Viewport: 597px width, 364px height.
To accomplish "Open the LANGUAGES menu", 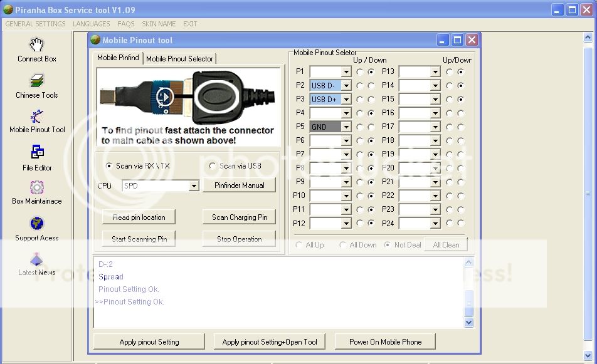I will point(92,24).
